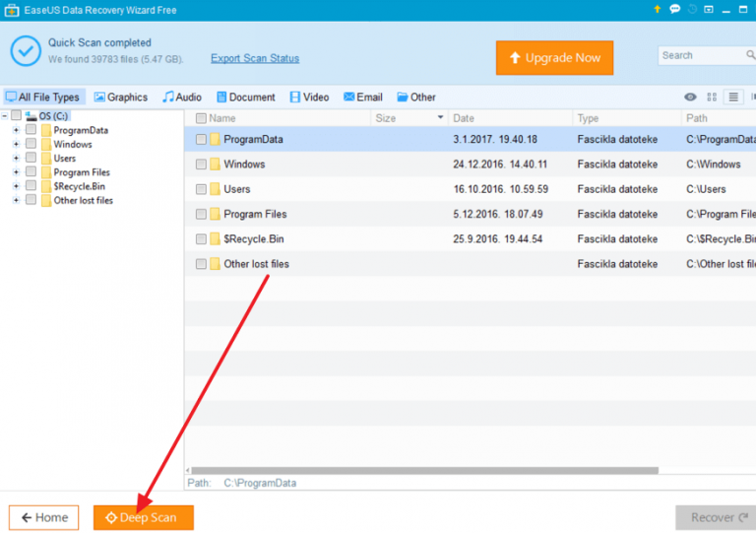Click the Program Files folder icon in tree
The width and height of the screenshot is (756, 533).
(x=46, y=172)
